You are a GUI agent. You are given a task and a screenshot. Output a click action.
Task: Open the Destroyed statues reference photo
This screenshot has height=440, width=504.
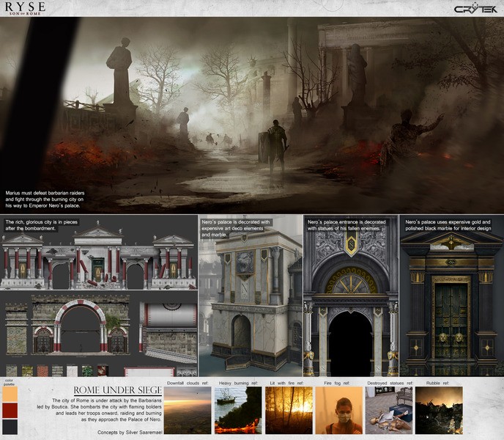[389, 411]
